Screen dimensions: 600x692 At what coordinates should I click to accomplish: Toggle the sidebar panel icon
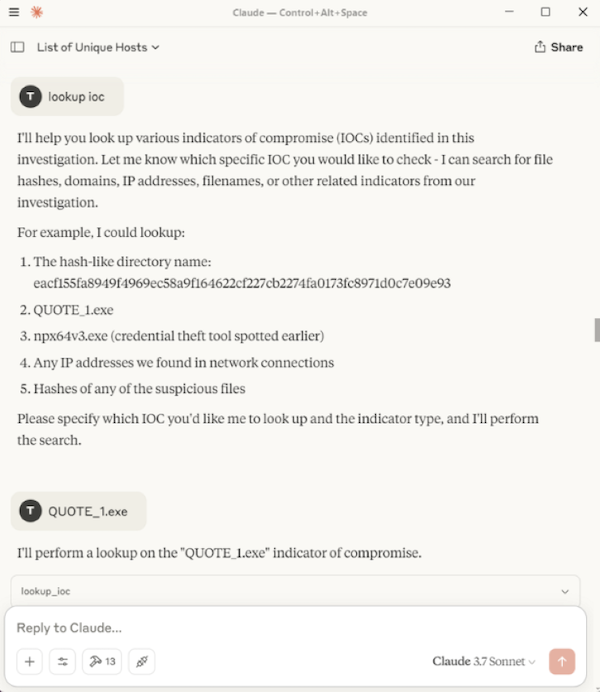click(x=17, y=47)
